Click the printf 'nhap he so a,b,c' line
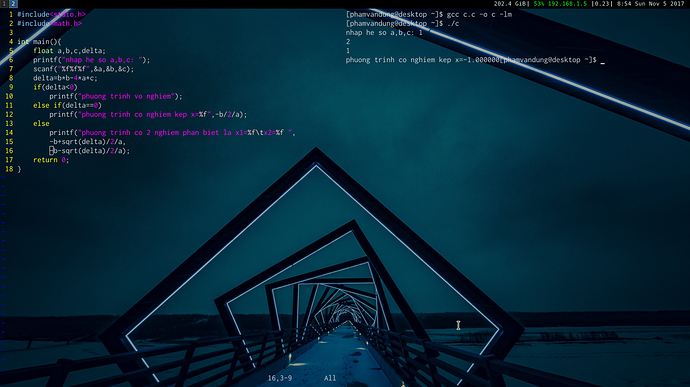Image resolution: width=690 pixels, height=387 pixels. coord(92,60)
